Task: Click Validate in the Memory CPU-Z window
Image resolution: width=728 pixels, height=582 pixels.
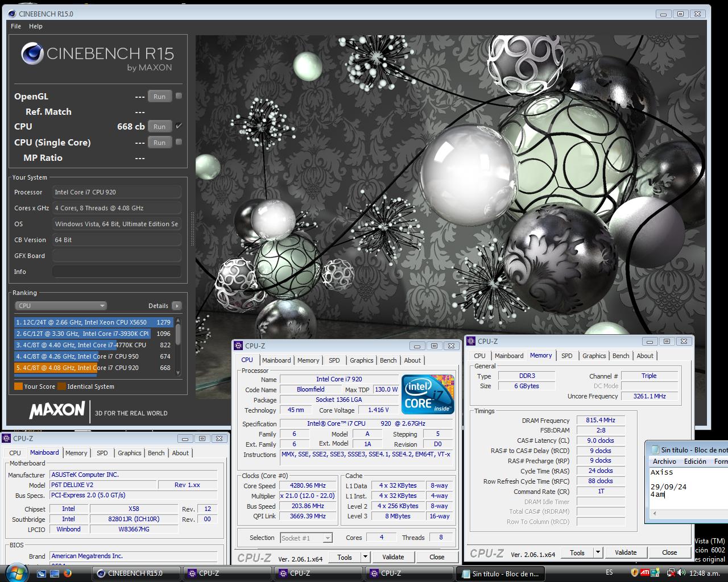Action: coord(626,552)
